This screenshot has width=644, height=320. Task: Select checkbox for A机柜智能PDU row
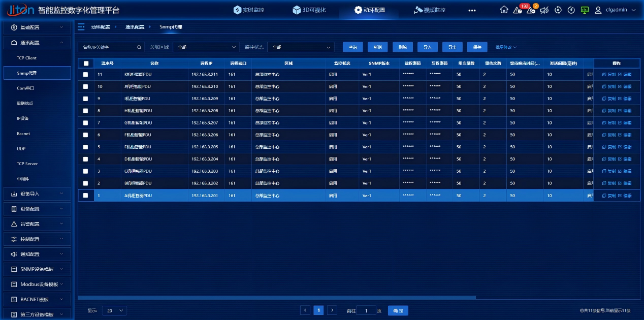tap(86, 196)
